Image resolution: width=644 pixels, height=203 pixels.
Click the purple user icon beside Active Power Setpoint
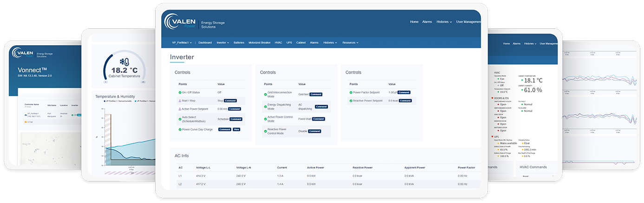coord(180,109)
